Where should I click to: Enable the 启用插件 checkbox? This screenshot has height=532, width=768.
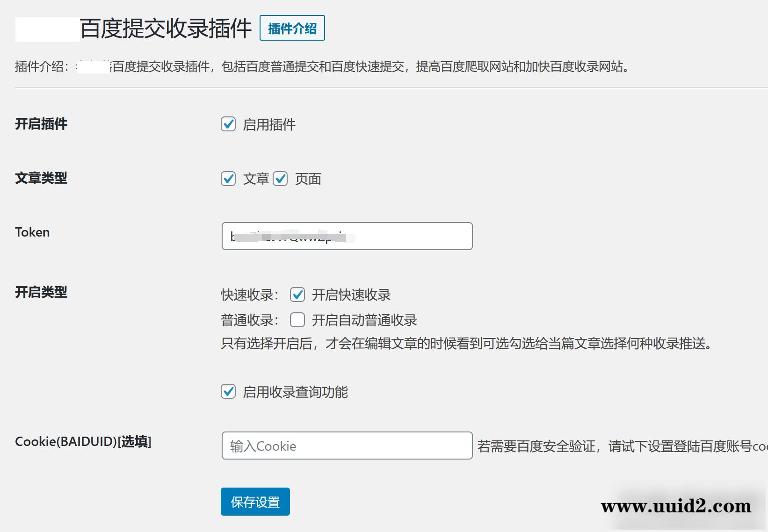click(x=228, y=124)
